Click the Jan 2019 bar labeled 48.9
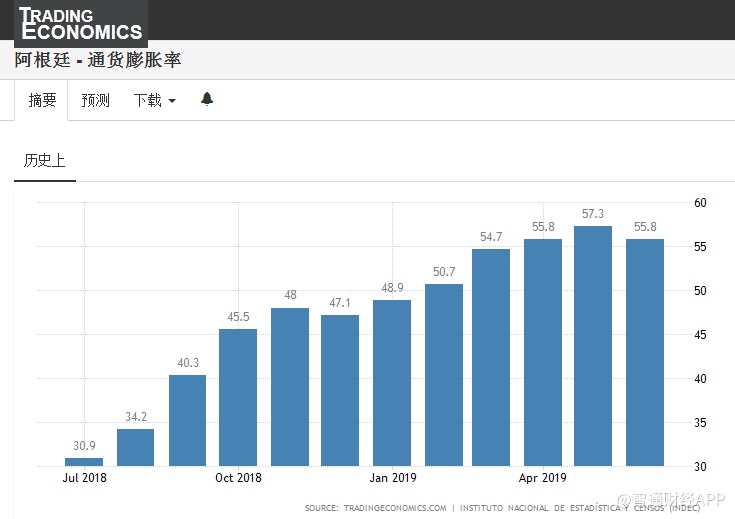This screenshot has height=519, width=735. [391, 382]
